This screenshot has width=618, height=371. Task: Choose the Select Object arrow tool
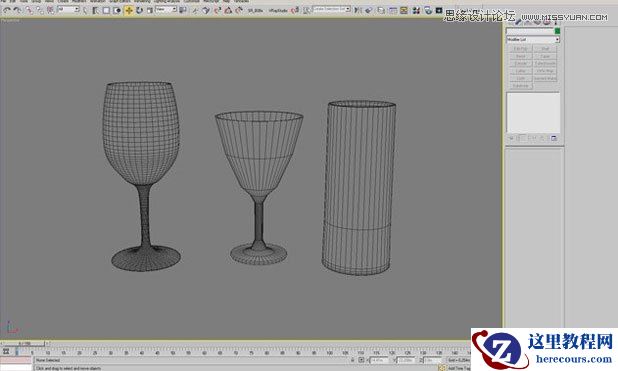click(x=85, y=10)
